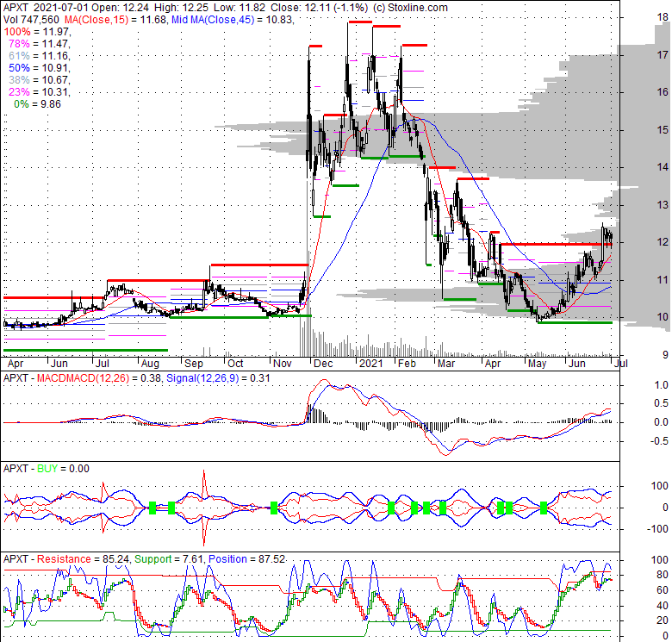Image resolution: width=672 pixels, height=642 pixels.
Task: Click the price axis value '12'
Action: click(x=663, y=242)
